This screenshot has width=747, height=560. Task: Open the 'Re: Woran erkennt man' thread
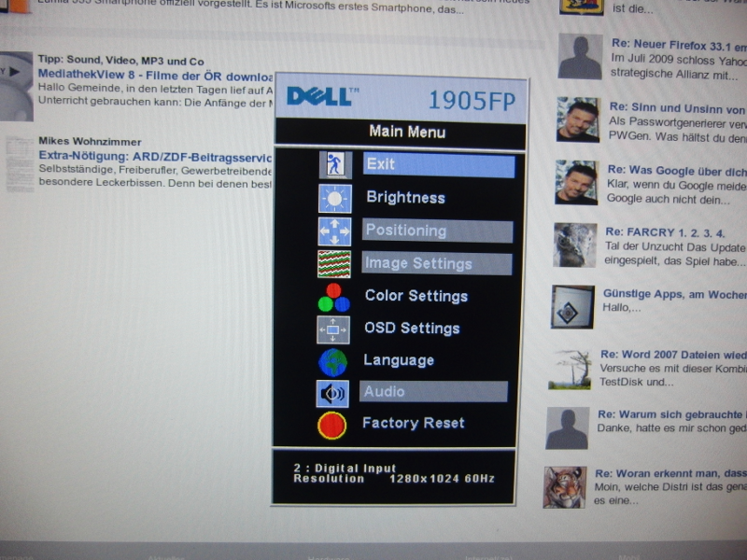point(670,473)
